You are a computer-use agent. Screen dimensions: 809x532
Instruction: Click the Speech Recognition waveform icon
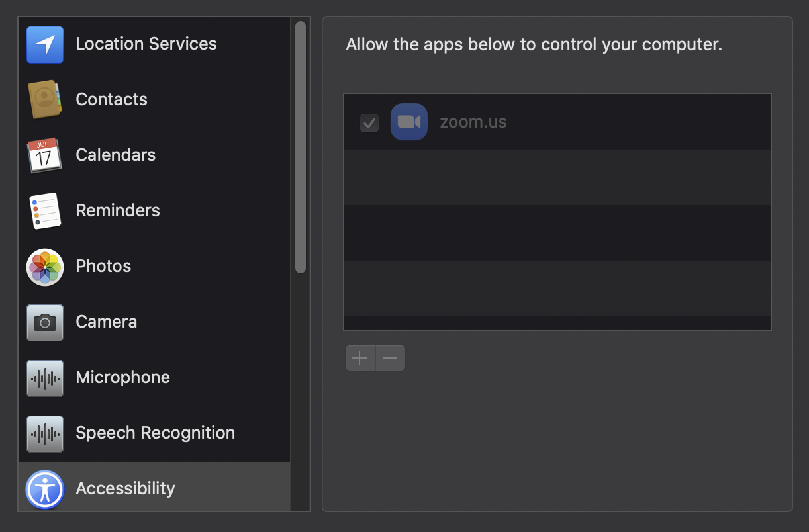(x=45, y=433)
